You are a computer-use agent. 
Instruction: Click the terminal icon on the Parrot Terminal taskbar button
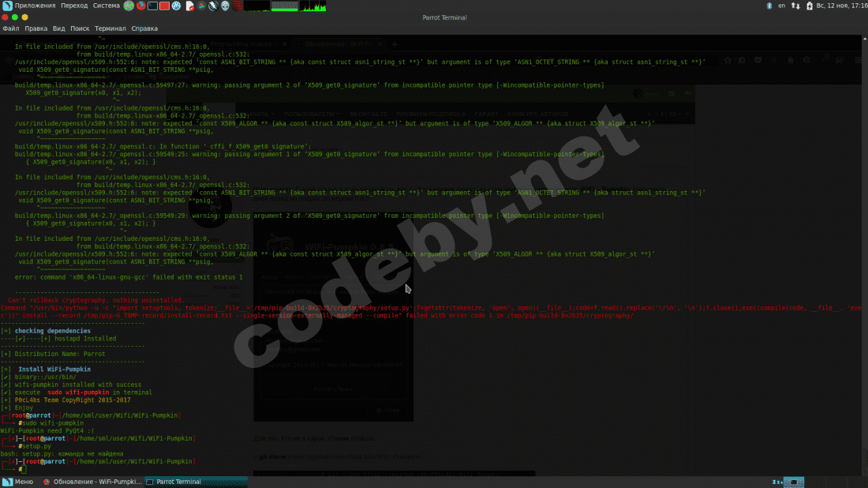(149, 482)
